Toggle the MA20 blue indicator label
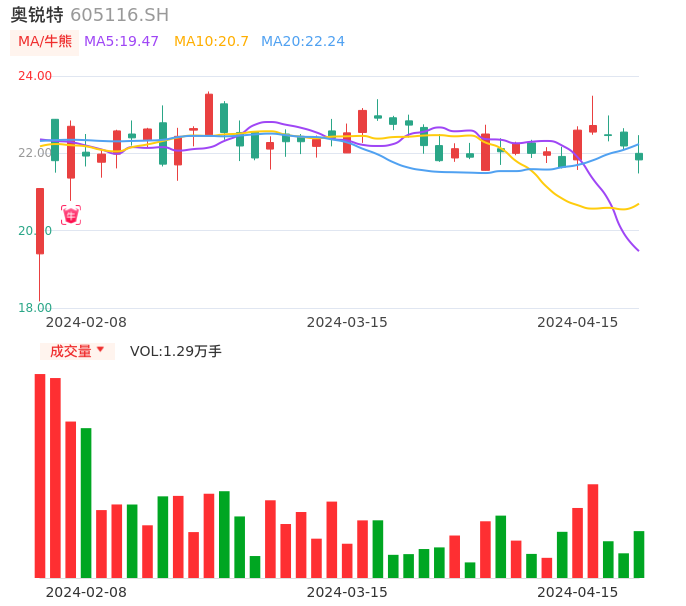 pyautogui.click(x=302, y=41)
